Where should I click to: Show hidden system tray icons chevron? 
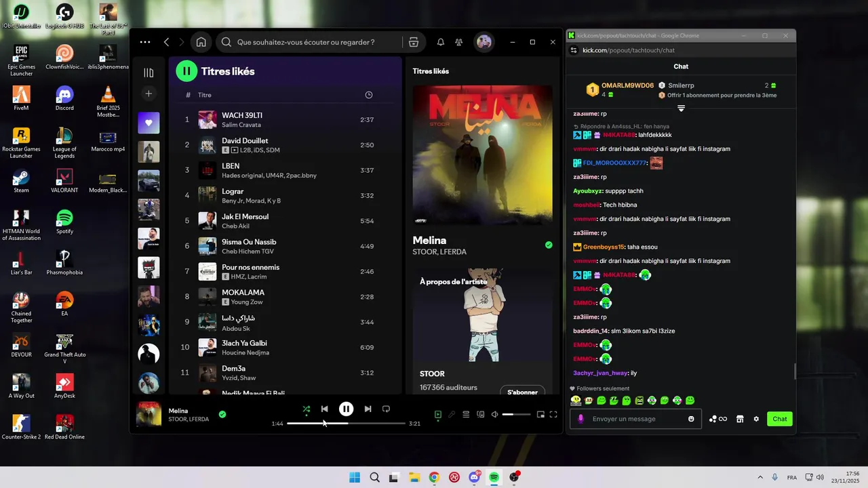(x=759, y=477)
